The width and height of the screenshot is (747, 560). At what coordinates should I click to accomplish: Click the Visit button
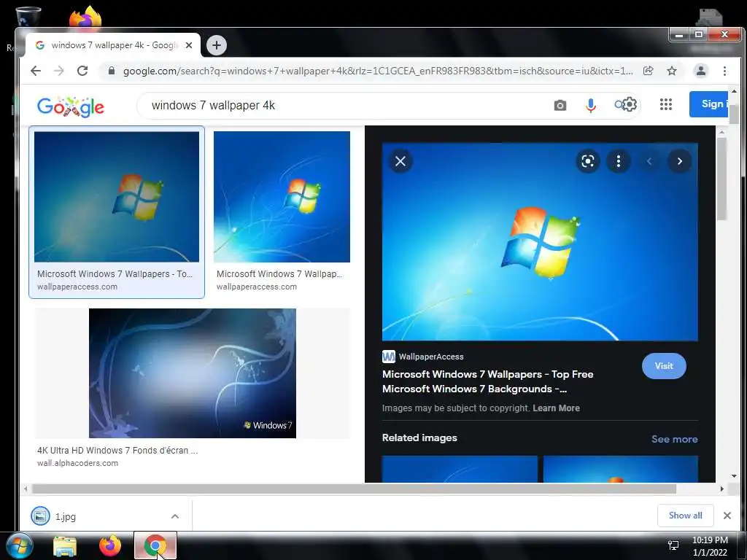(x=664, y=366)
